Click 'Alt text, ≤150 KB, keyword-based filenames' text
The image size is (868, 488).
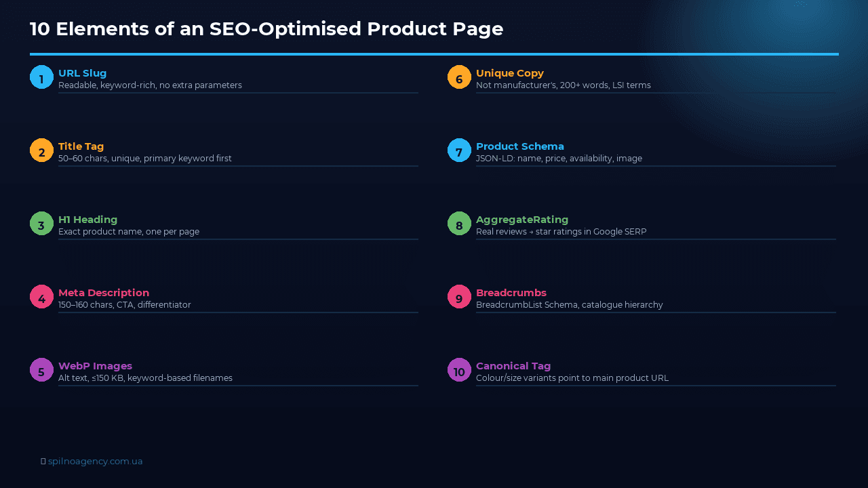tap(145, 378)
